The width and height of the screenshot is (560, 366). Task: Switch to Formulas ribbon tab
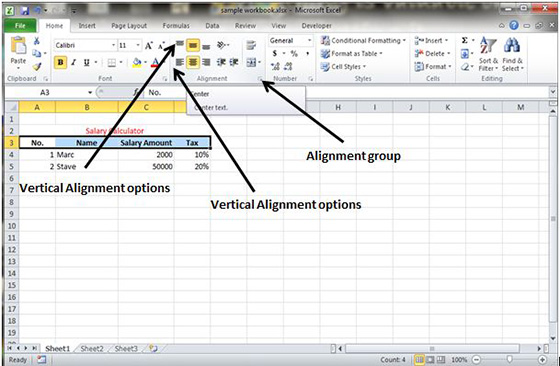click(x=176, y=26)
